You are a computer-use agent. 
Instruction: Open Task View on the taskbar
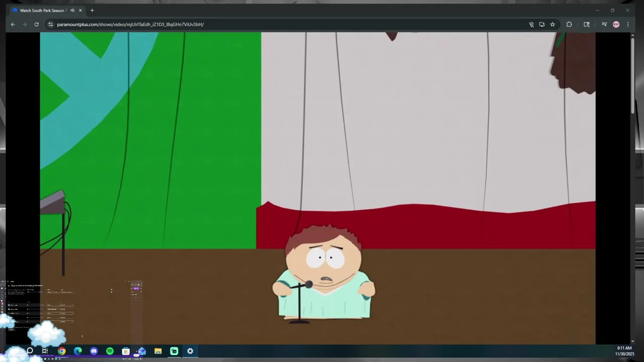[x=45, y=351]
